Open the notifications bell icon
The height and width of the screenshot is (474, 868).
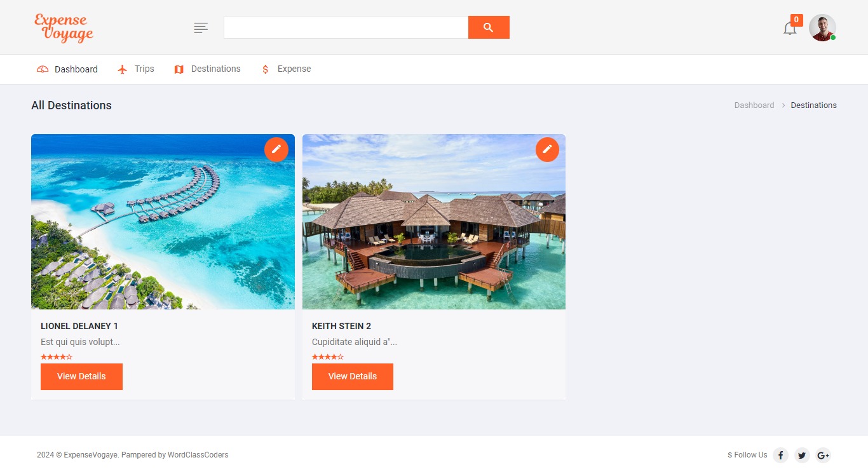point(790,29)
